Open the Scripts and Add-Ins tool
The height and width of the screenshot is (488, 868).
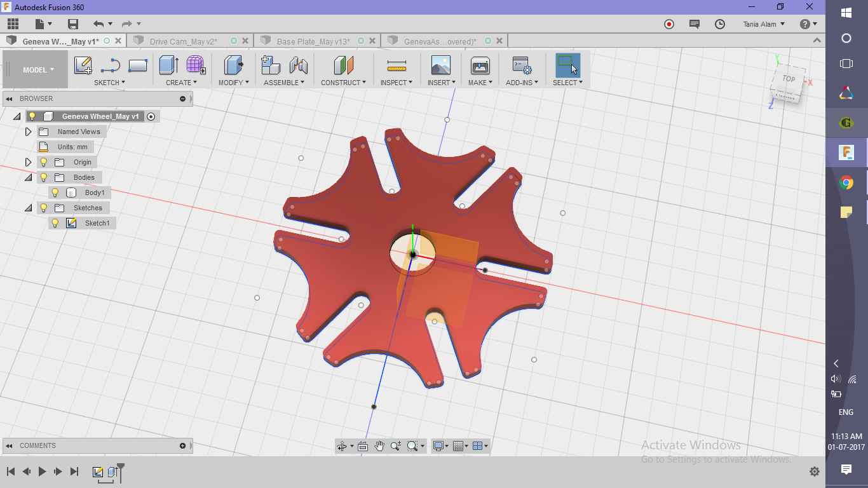click(x=522, y=65)
